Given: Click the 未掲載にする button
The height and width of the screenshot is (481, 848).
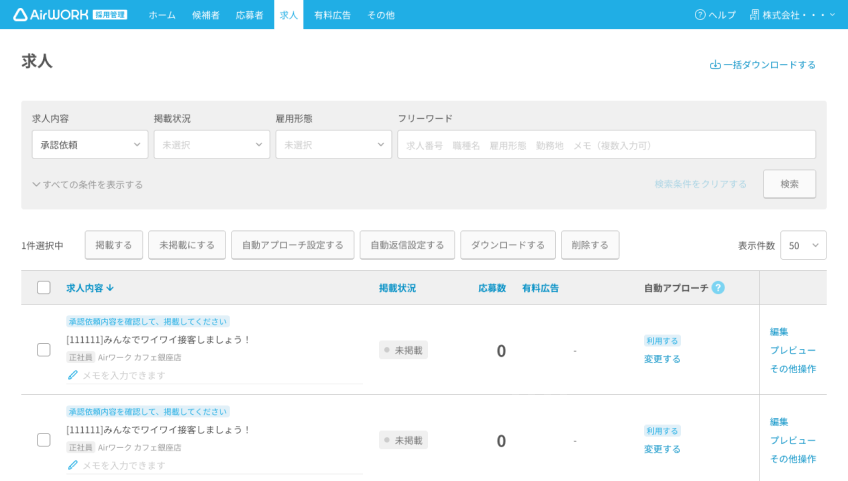Looking at the screenshot, I should [x=187, y=245].
